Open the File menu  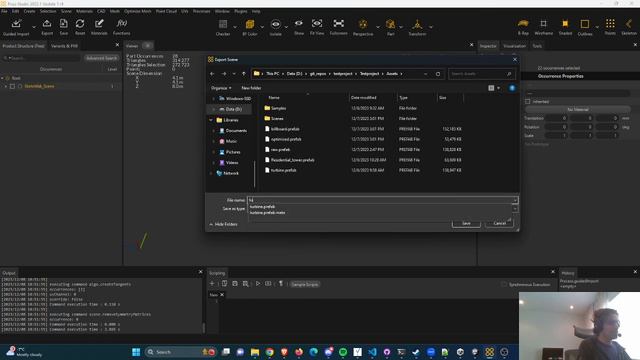click(x=4, y=11)
